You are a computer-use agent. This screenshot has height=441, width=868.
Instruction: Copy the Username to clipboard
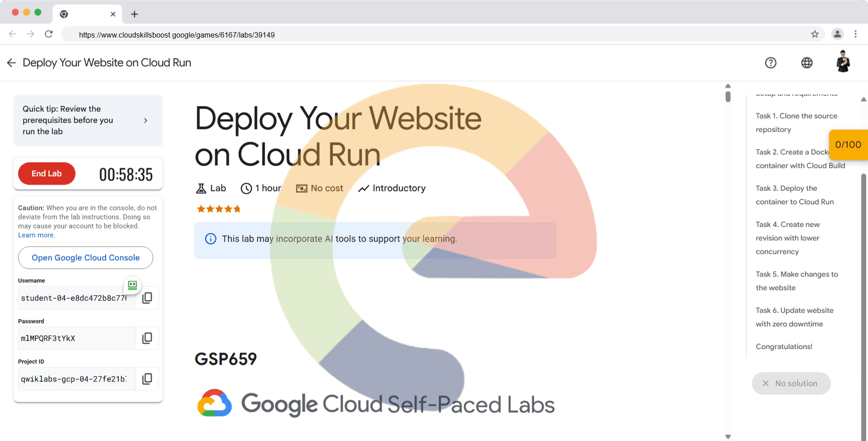tap(147, 298)
